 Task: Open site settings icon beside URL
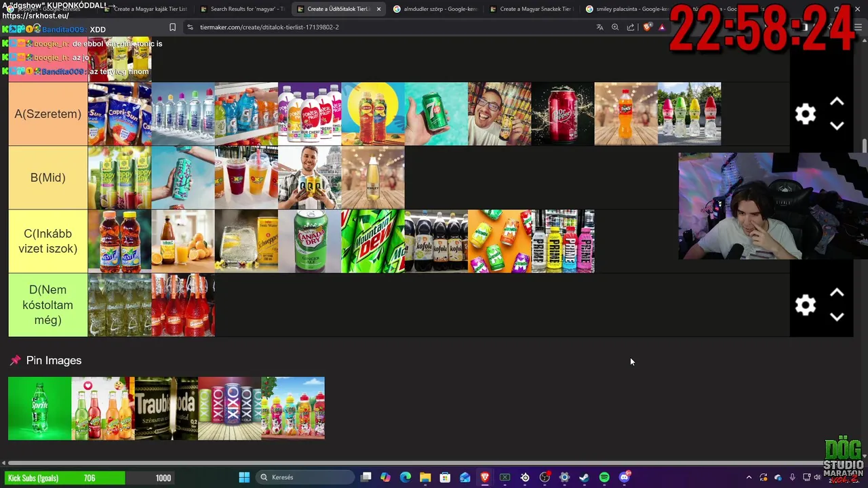click(190, 27)
